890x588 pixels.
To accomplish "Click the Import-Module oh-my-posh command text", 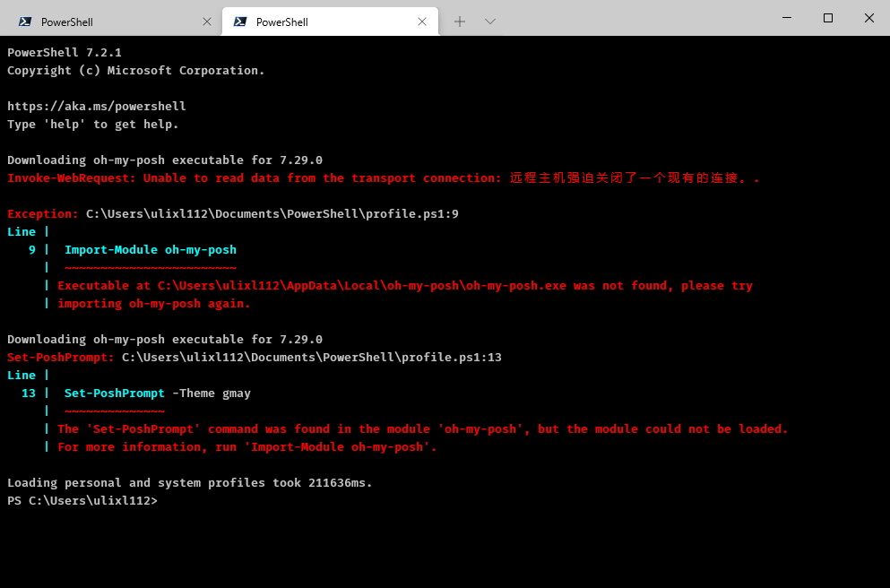I will tap(150, 249).
